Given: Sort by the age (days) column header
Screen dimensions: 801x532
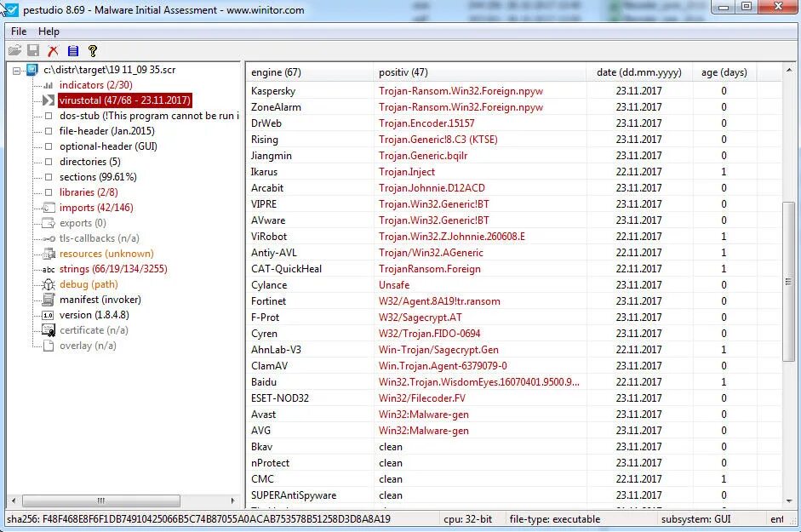Looking at the screenshot, I should pyautogui.click(x=724, y=72).
